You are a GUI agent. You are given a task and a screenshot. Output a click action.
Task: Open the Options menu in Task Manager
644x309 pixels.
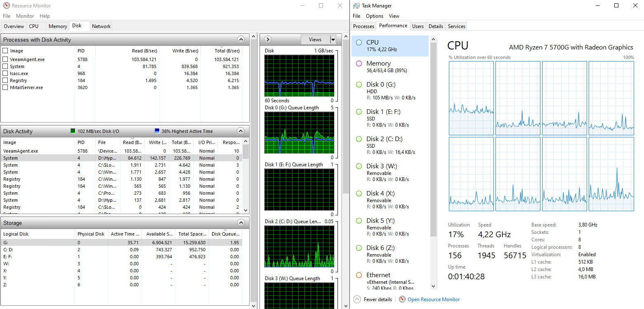pos(375,16)
